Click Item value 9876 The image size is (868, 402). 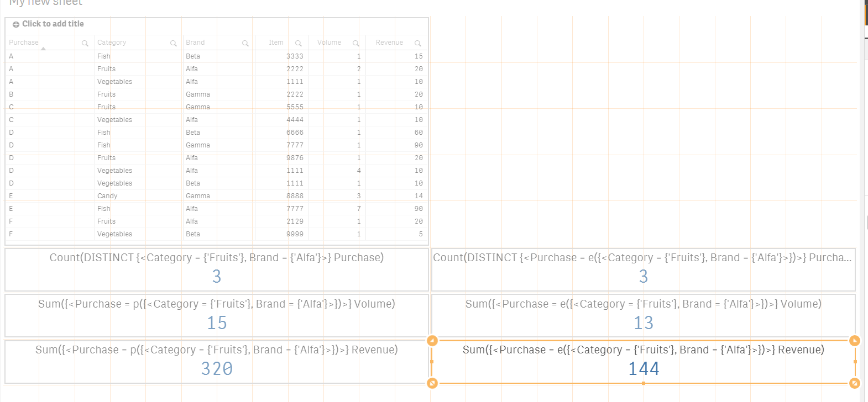(x=295, y=158)
